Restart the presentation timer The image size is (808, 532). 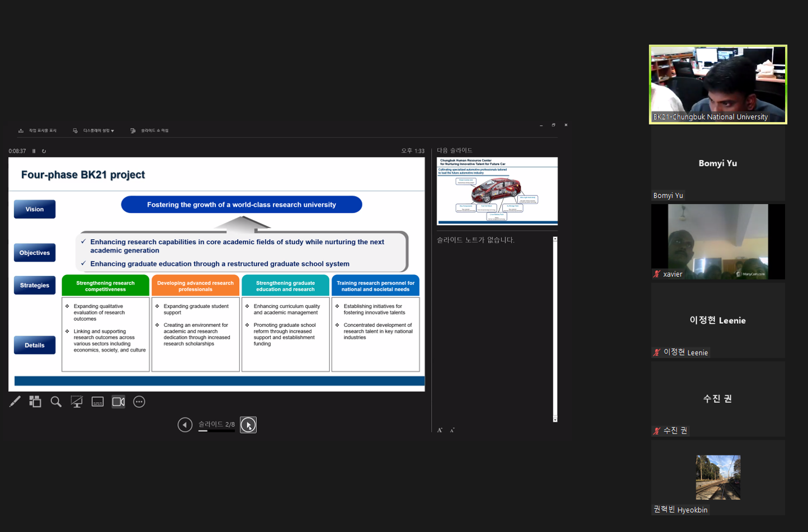click(x=44, y=151)
